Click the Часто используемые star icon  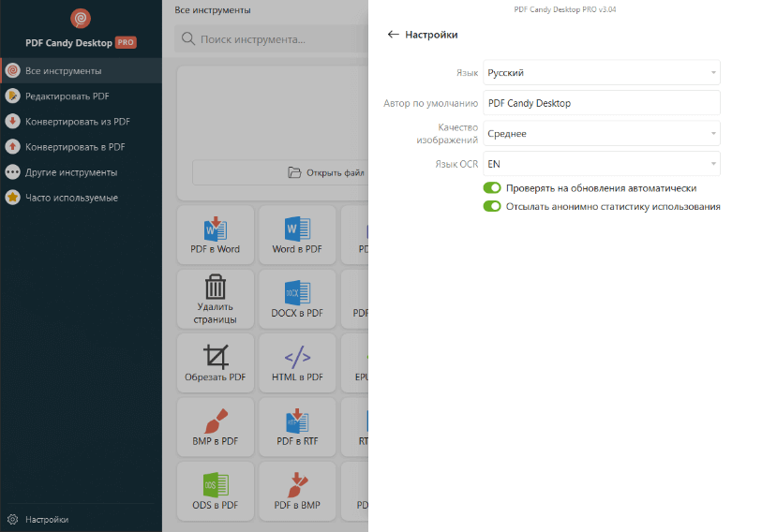pos(12,198)
